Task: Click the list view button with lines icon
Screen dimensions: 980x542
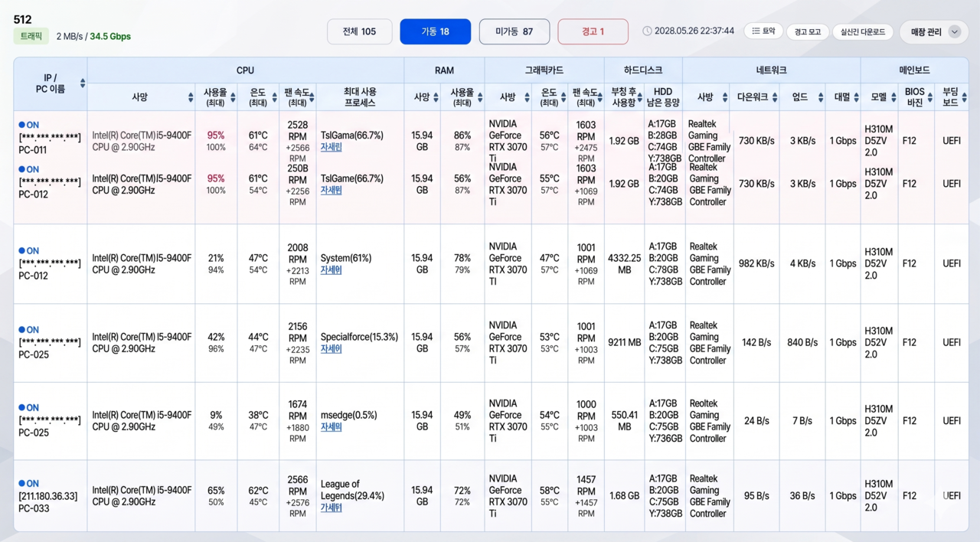Action: (763, 31)
